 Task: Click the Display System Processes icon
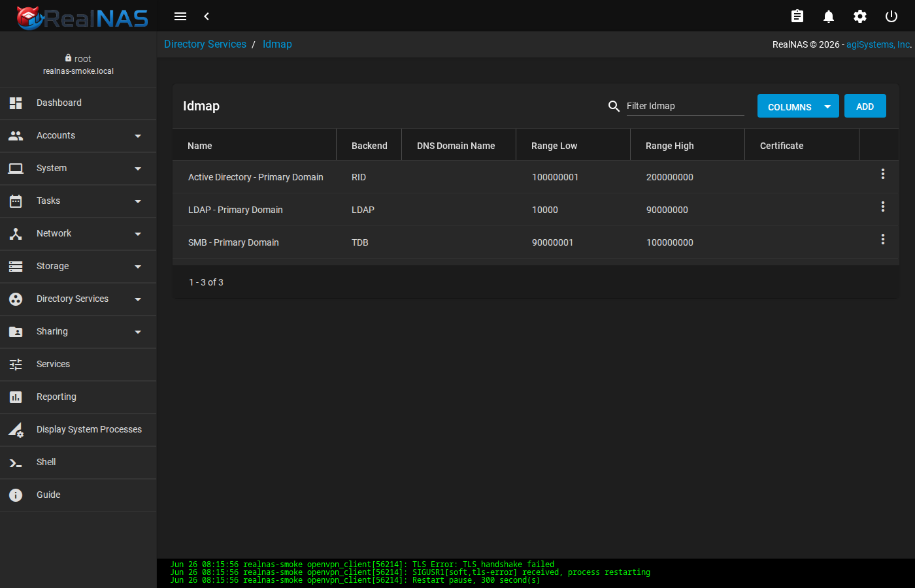pos(16,429)
